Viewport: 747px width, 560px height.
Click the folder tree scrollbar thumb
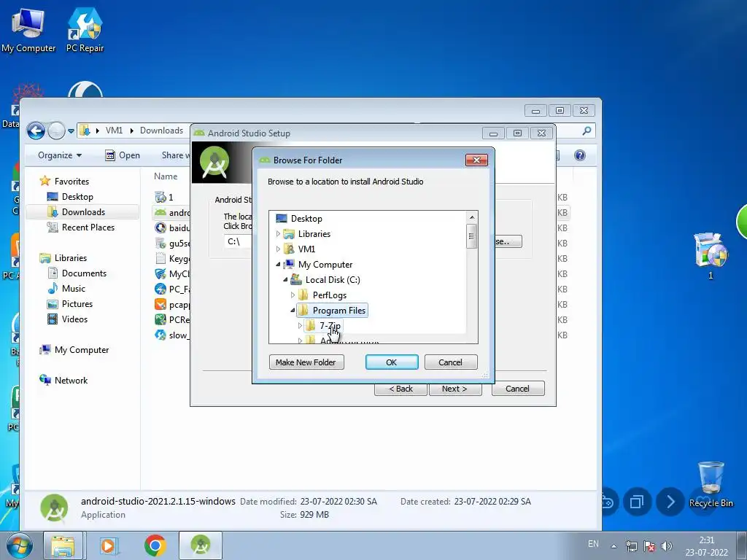click(472, 236)
